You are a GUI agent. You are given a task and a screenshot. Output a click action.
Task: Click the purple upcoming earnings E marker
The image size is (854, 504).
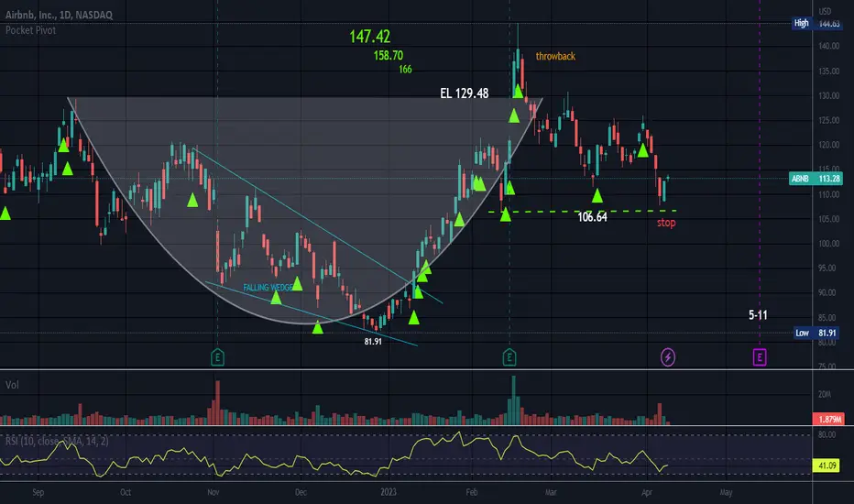tap(760, 357)
